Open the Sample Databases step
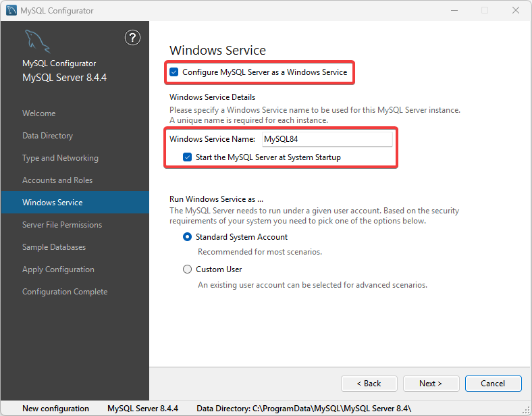Screen dimensions: 532x416 (54, 247)
